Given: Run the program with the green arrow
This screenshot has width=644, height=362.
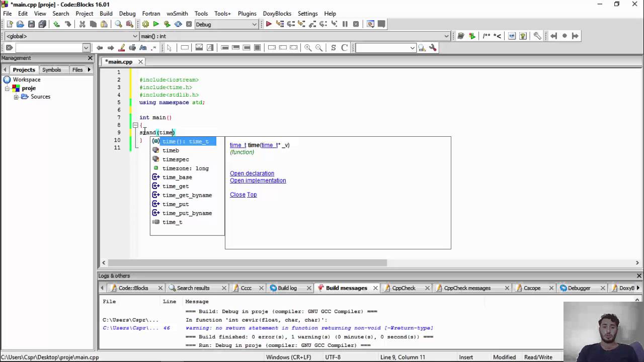Looking at the screenshot, I should [x=156, y=24].
